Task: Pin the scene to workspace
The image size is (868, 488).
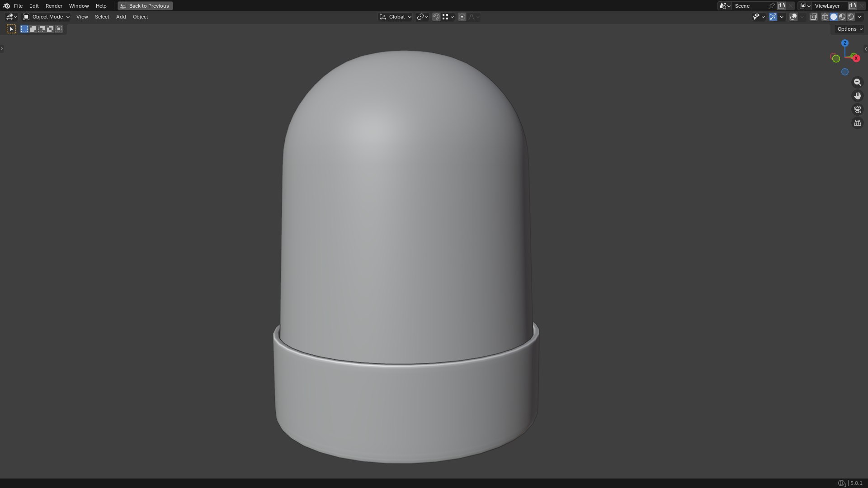Action: click(772, 6)
